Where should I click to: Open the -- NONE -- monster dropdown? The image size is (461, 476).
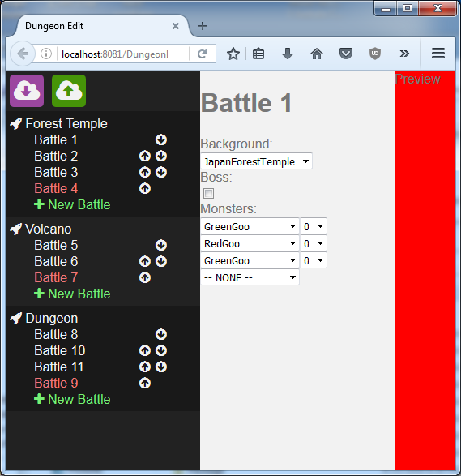tap(250, 277)
